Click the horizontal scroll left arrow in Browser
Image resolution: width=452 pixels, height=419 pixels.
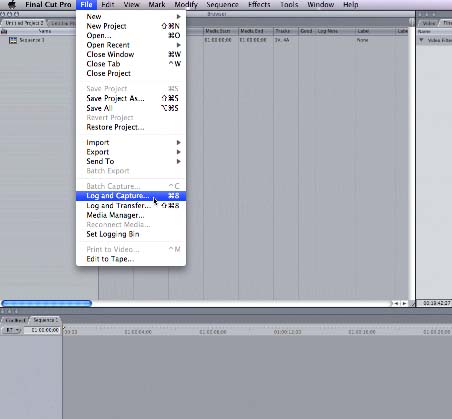pos(396,303)
